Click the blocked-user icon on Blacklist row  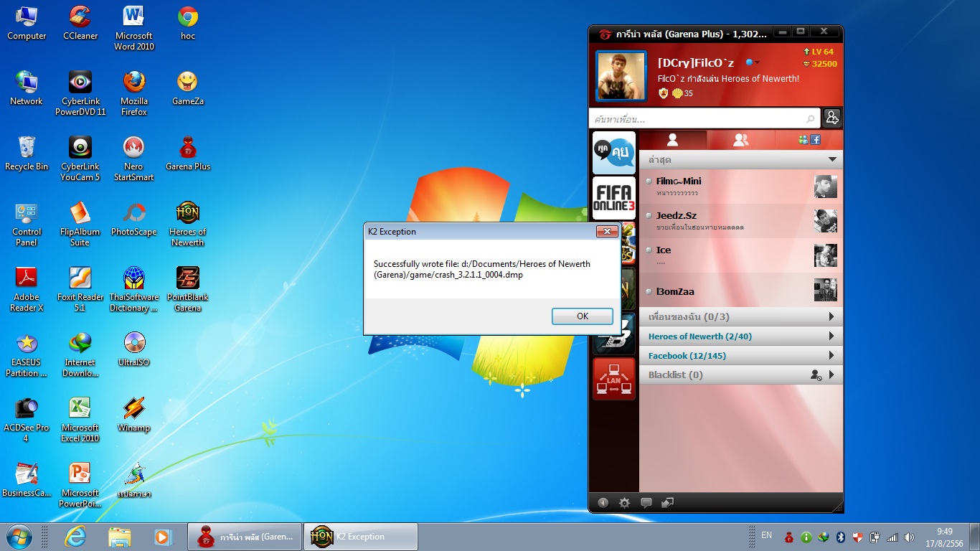click(816, 375)
